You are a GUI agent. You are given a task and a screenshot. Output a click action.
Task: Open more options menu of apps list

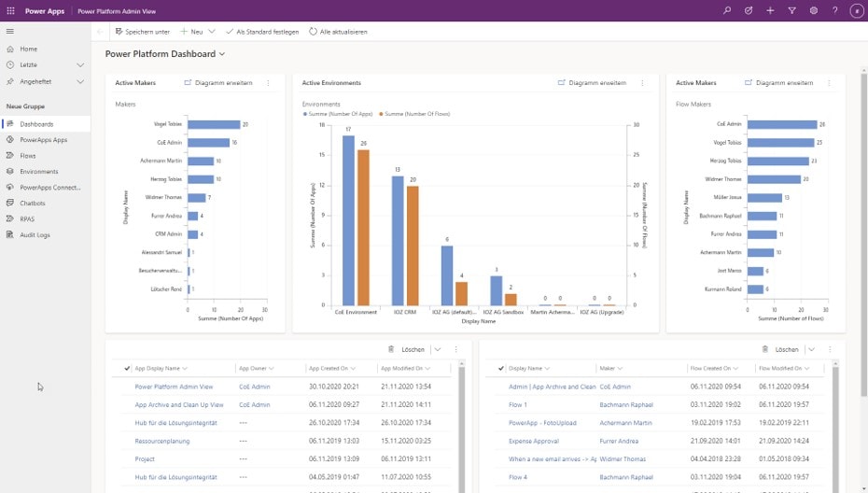pos(455,349)
